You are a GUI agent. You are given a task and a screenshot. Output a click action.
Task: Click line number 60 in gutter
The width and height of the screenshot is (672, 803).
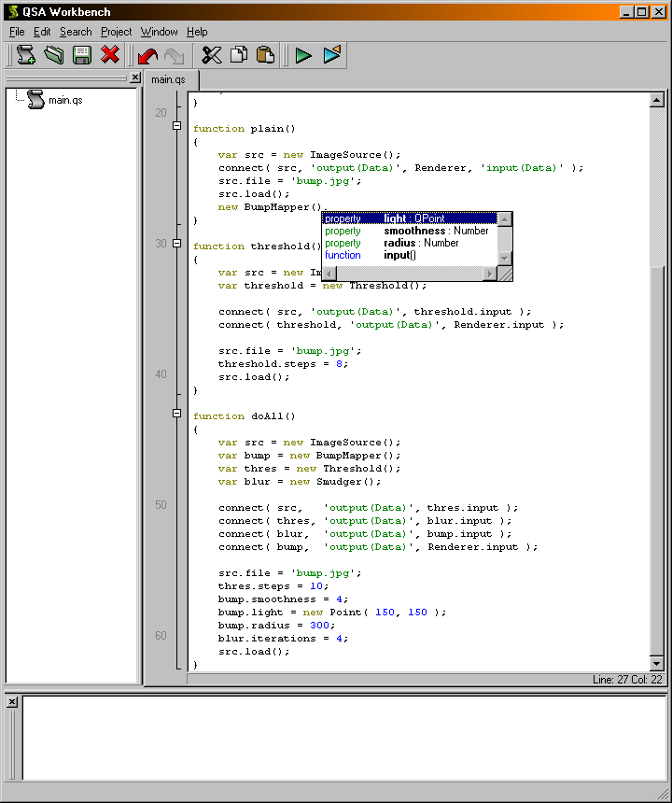coord(161,636)
